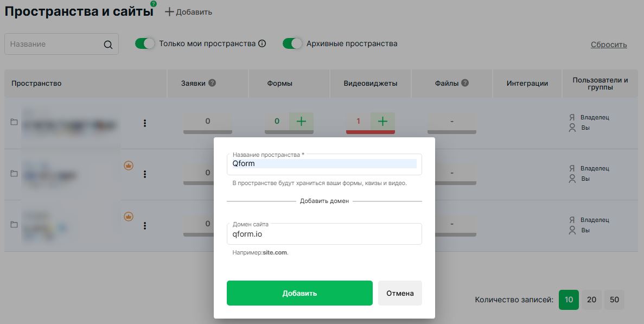Toggle Архивные пространства switch
The width and height of the screenshot is (644, 324).
pyautogui.click(x=292, y=43)
